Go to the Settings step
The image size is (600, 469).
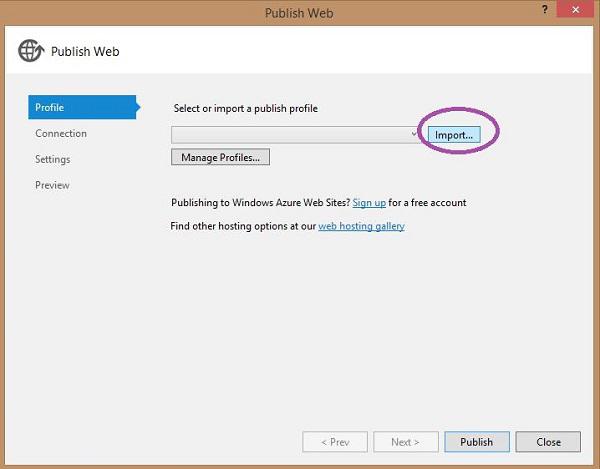click(x=52, y=159)
